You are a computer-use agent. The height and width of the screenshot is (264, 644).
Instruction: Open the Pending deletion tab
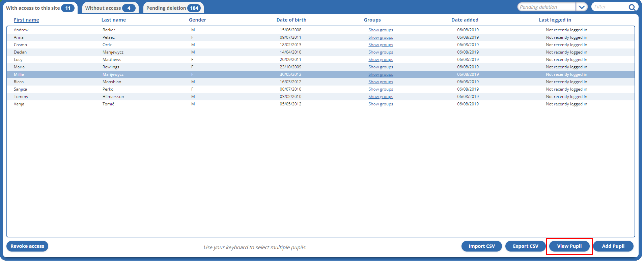coord(173,8)
